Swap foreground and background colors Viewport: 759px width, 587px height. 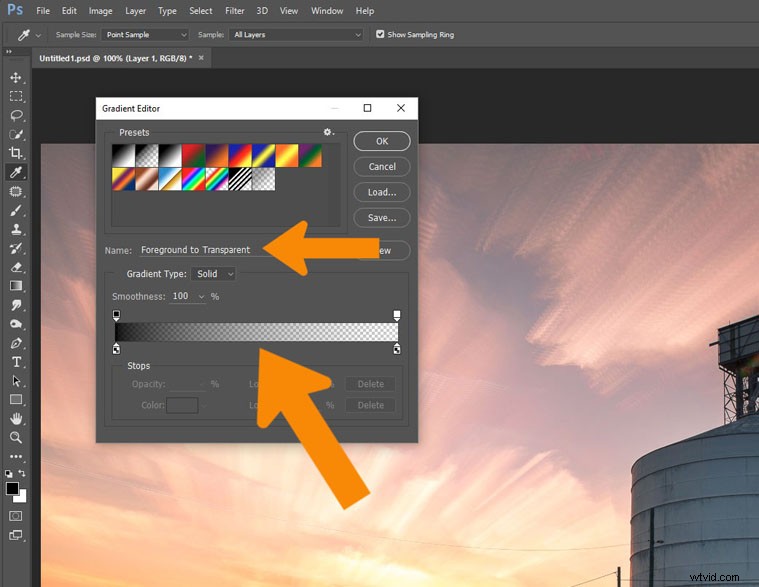[21, 473]
